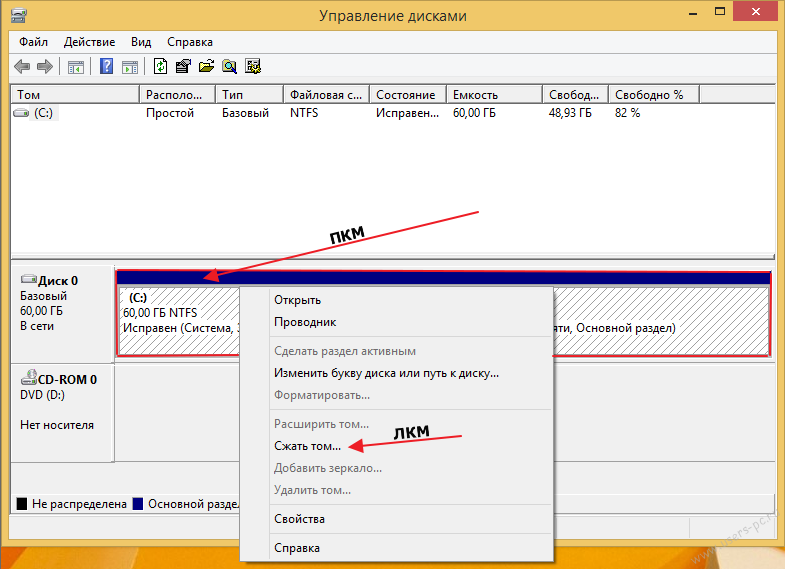Click the magnifier search toolbar icon
785x569 pixels.
click(229, 67)
